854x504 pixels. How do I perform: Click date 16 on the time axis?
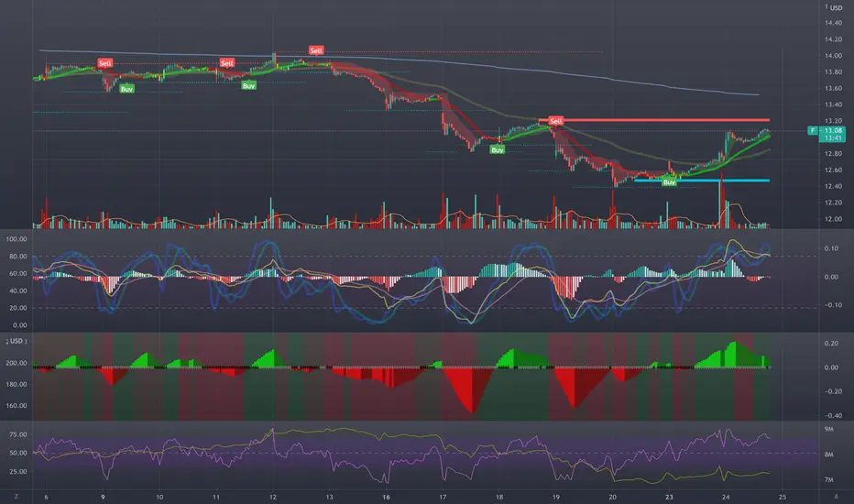(386, 497)
